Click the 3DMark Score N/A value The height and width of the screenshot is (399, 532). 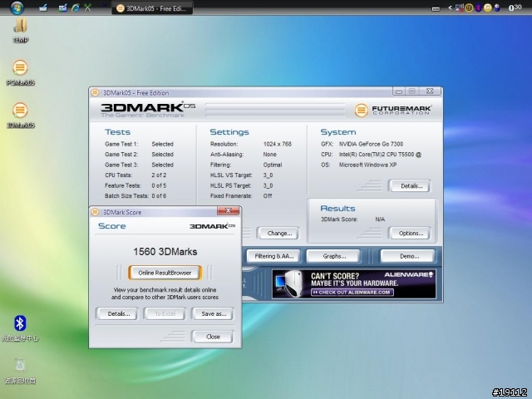click(380, 219)
